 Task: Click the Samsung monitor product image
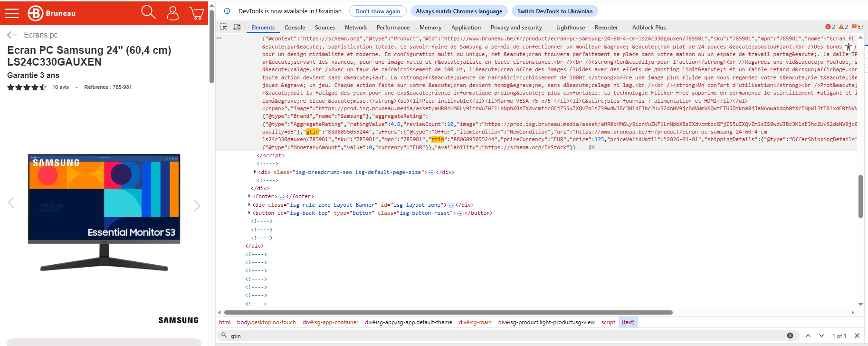[104, 212]
